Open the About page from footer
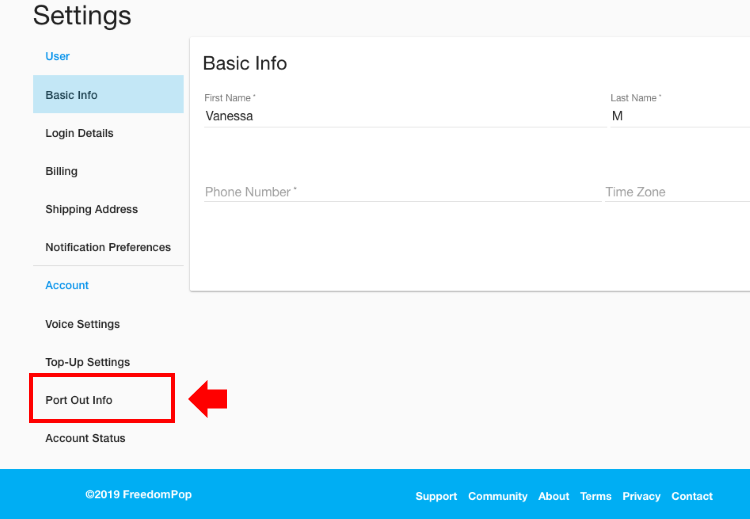 point(553,496)
